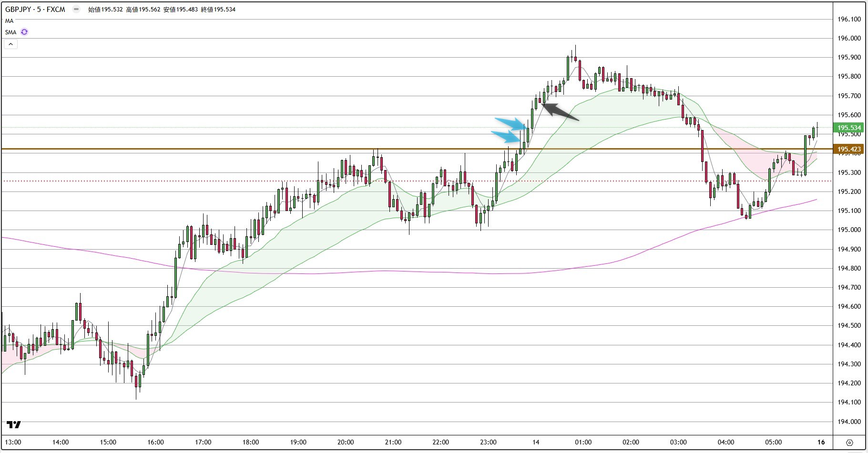Click 194.500 on the price axis
The width and height of the screenshot is (868, 453).
pos(849,325)
